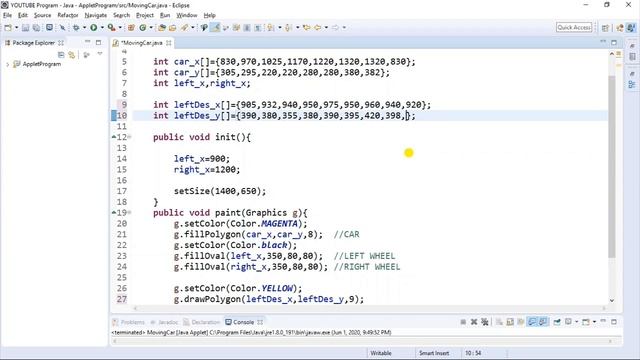Open the Source menu
The image size is (640, 360).
point(42,15)
